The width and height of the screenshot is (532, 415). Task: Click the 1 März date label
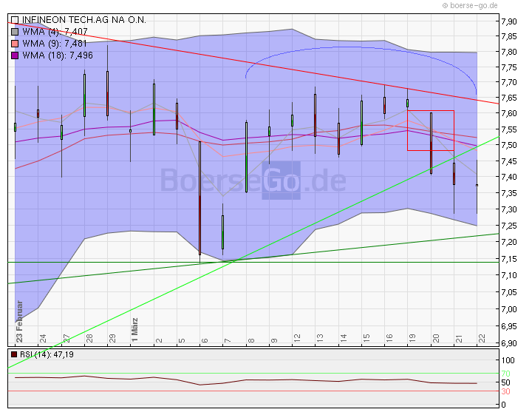pos(134,330)
